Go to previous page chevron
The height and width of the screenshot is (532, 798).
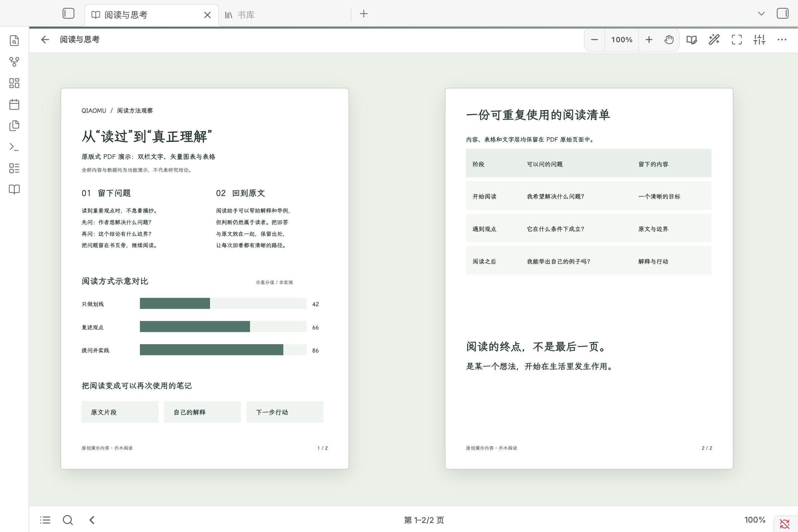click(x=92, y=520)
